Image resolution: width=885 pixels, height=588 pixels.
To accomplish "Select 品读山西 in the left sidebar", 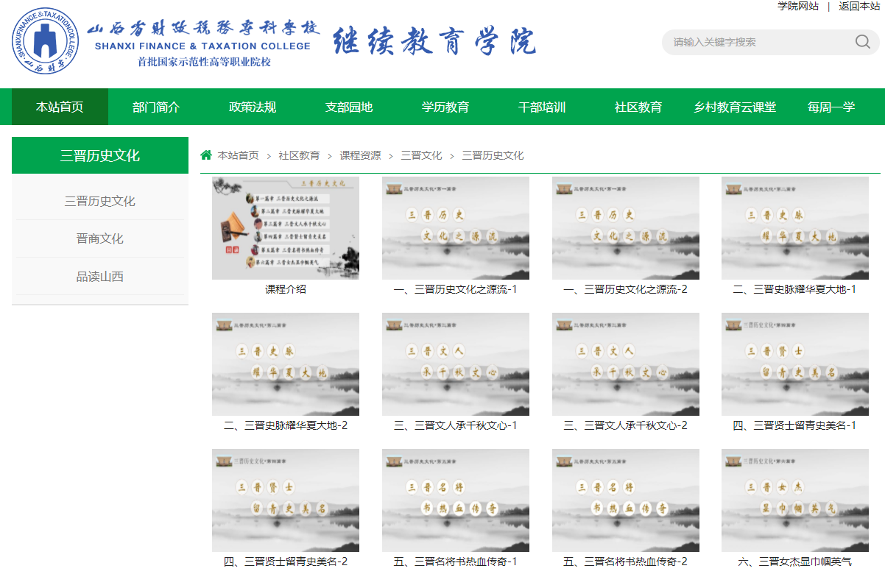I will pos(99,277).
